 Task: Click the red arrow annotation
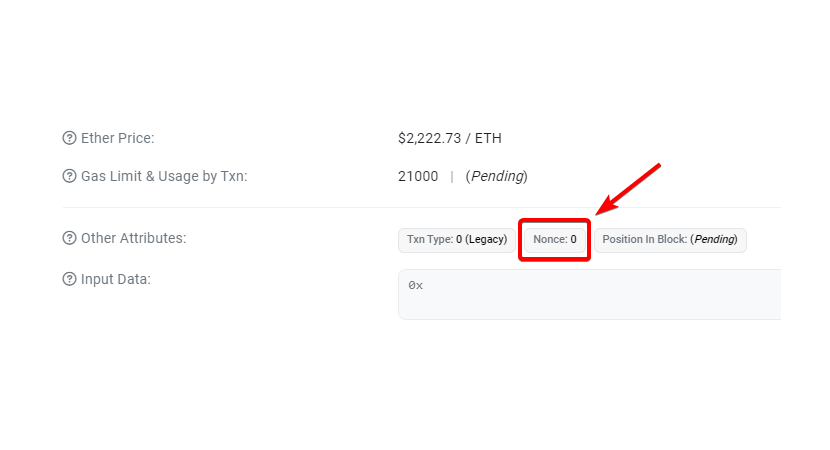(x=628, y=189)
